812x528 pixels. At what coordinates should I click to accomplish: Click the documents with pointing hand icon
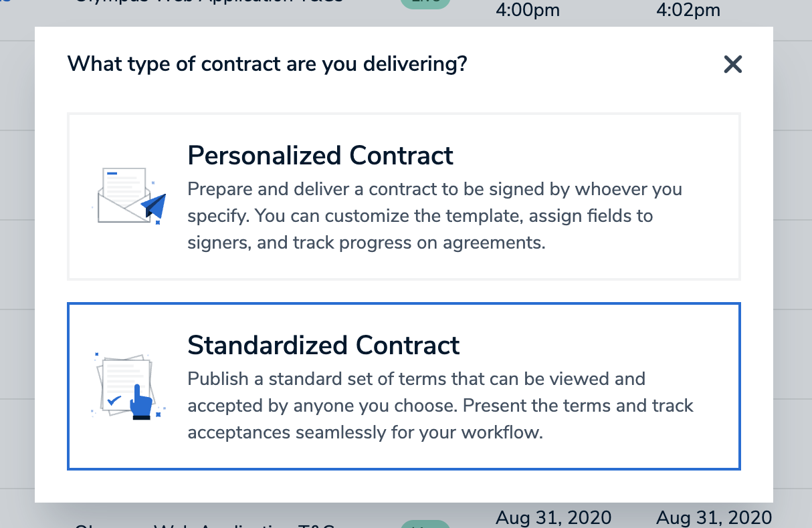(128, 386)
